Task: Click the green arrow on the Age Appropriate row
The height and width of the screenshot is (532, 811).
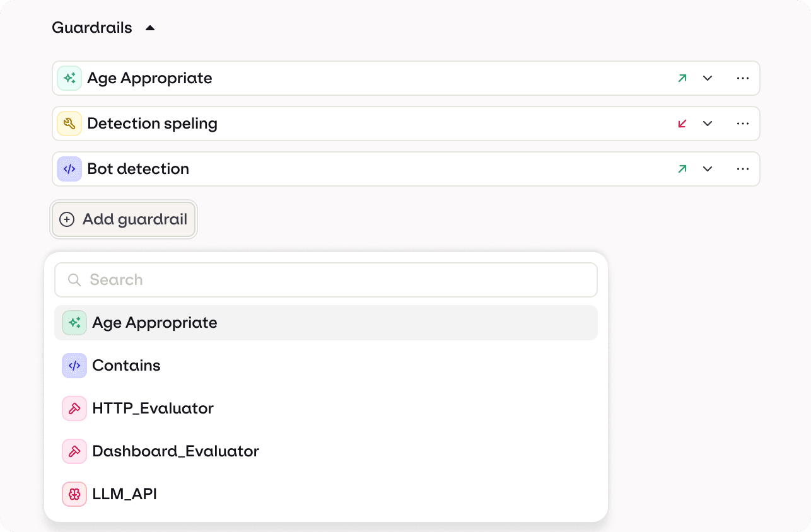Action: 682,78
